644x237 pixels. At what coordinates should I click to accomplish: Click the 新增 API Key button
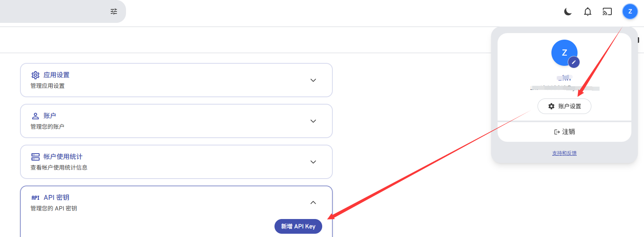tap(298, 226)
